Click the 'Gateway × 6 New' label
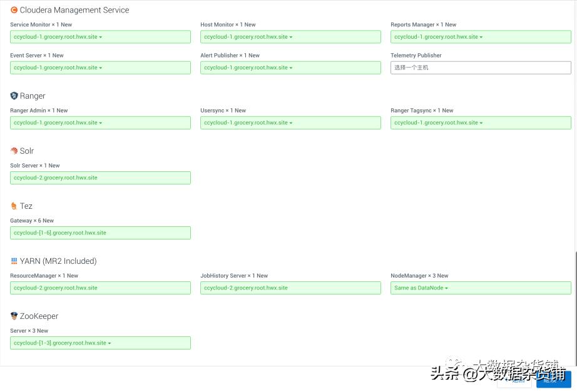577x392 pixels. coord(32,221)
